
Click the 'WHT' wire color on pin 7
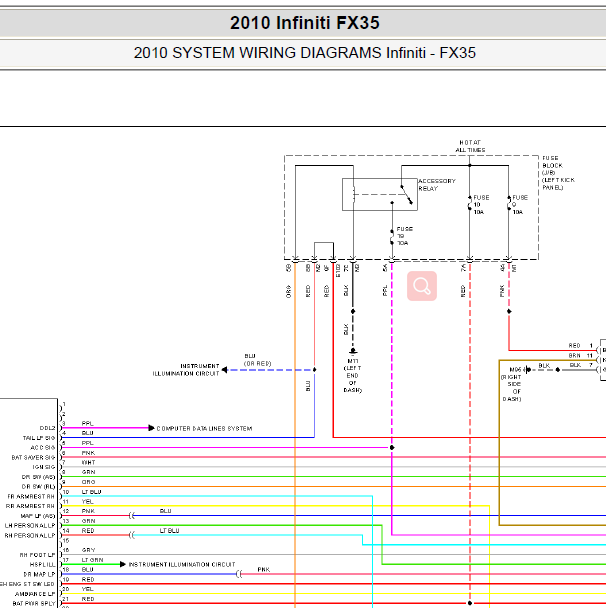pyautogui.click(x=88, y=462)
